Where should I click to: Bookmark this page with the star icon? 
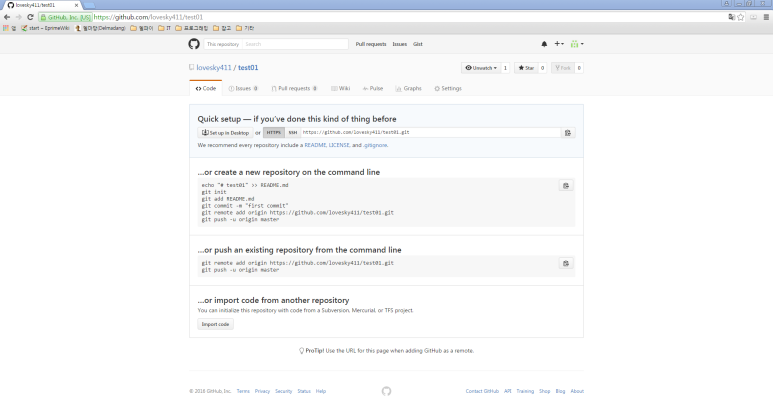tap(740, 17)
